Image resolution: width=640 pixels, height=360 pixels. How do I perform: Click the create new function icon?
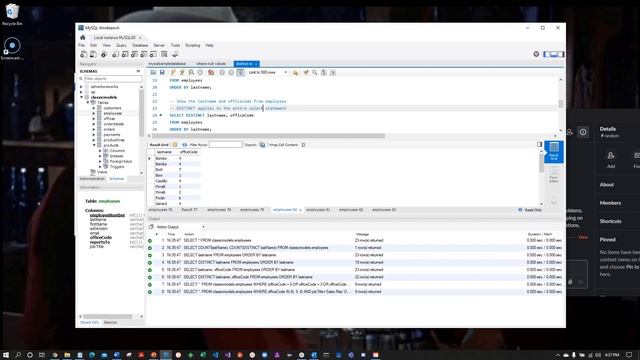click(153, 54)
